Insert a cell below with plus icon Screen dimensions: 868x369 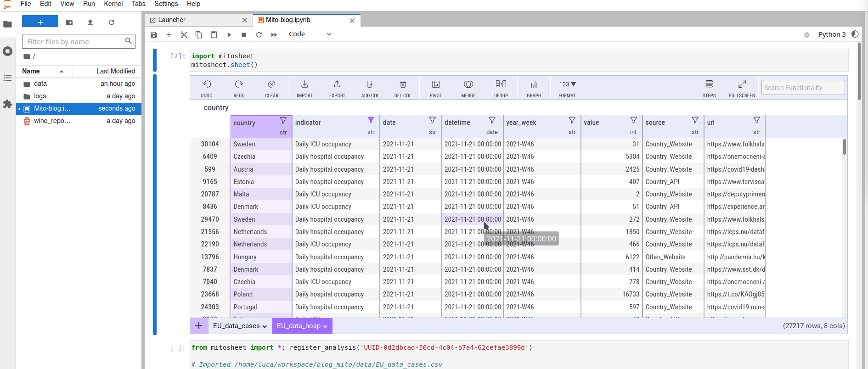tap(169, 34)
